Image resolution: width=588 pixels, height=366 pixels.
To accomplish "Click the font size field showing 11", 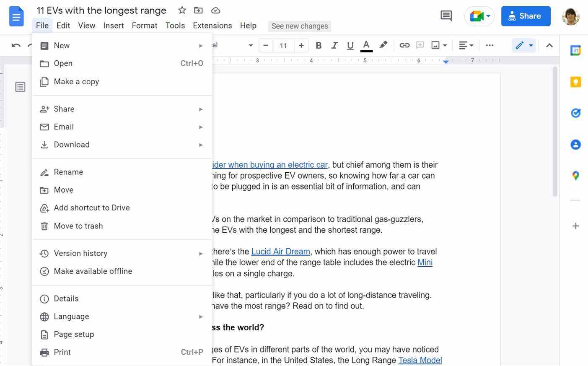I will pyautogui.click(x=283, y=45).
